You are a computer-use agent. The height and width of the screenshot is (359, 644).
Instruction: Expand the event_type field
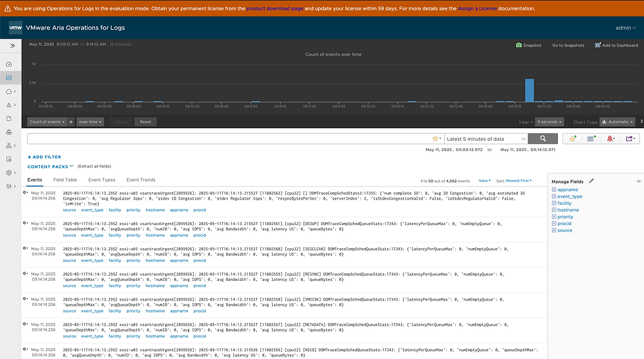click(x=554, y=196)
